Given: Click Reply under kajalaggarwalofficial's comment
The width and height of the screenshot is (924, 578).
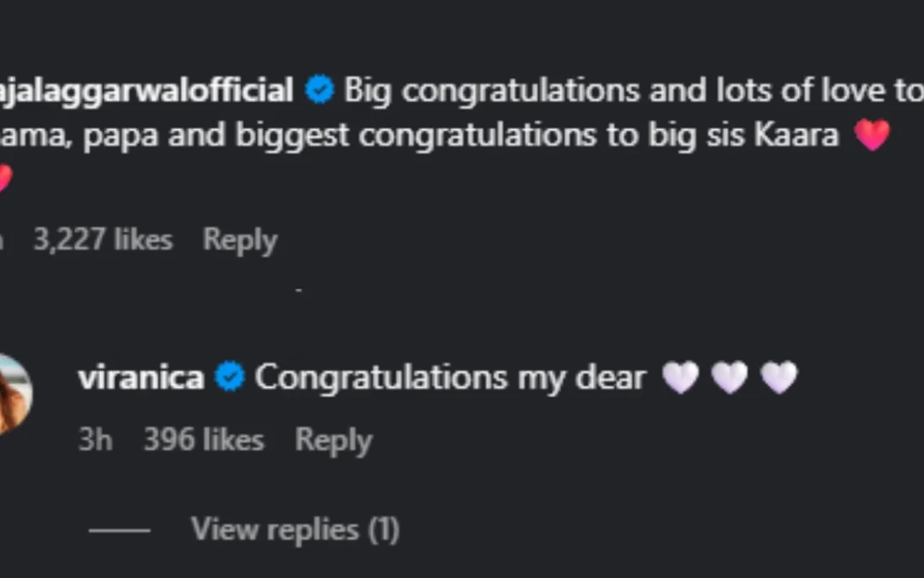Looking at the screenshot, I should [x=240, y=240].
